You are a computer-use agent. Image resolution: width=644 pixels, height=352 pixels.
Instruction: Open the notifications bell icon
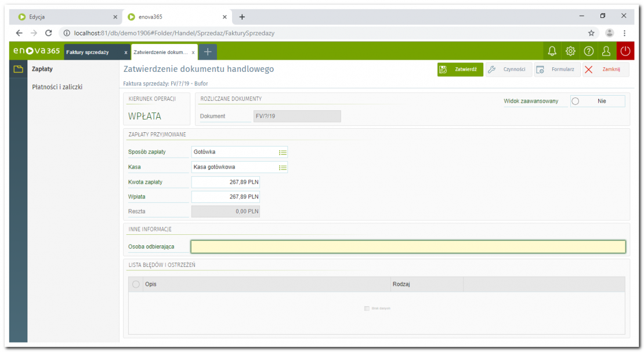(552, 51)
